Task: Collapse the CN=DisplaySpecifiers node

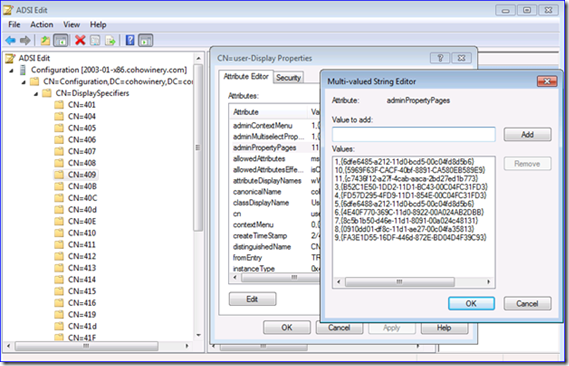Action: coord(36,94)
